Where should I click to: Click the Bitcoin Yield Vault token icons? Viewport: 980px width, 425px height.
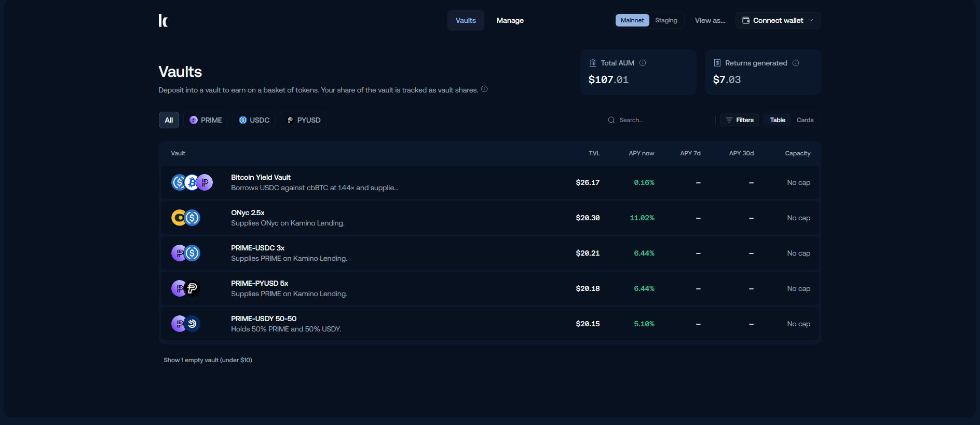pyautogui.click(x=192, y=182)
